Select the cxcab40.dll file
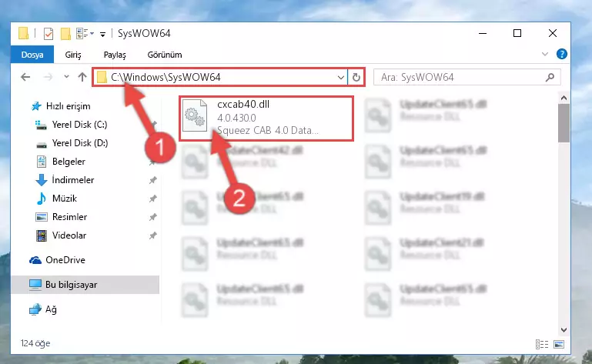 click(266, 119)
